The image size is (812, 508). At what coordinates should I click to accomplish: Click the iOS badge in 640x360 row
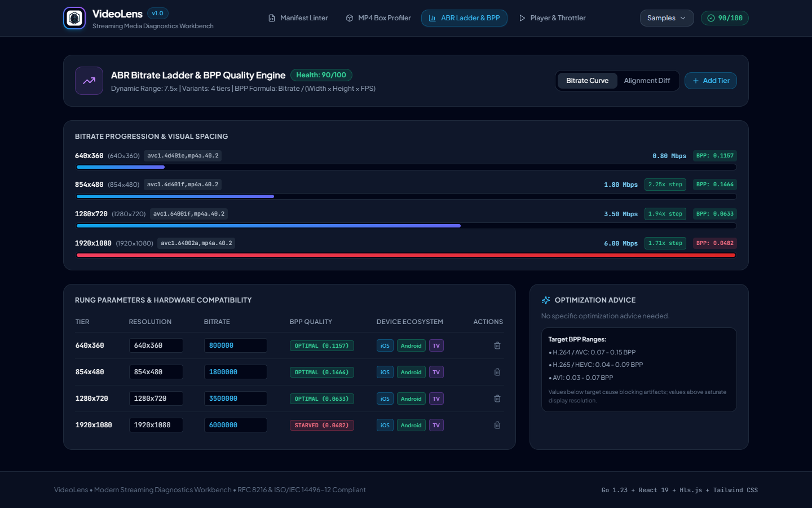385,345
